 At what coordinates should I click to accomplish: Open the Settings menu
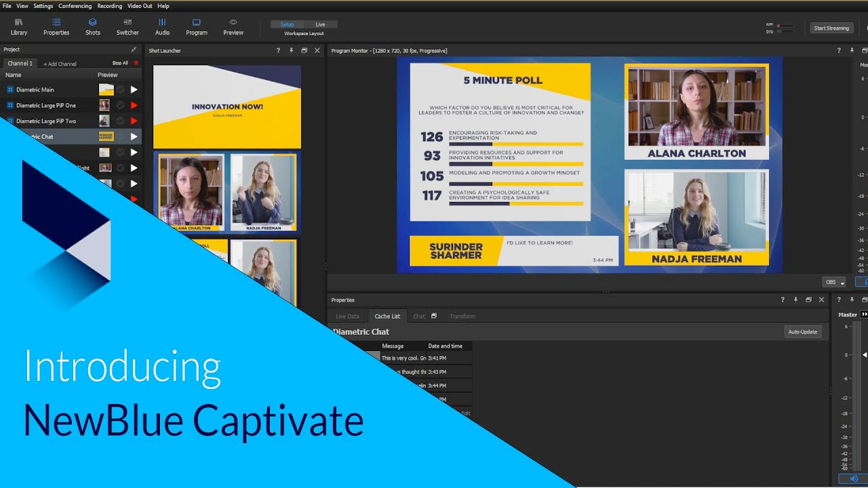coord(43,6)
